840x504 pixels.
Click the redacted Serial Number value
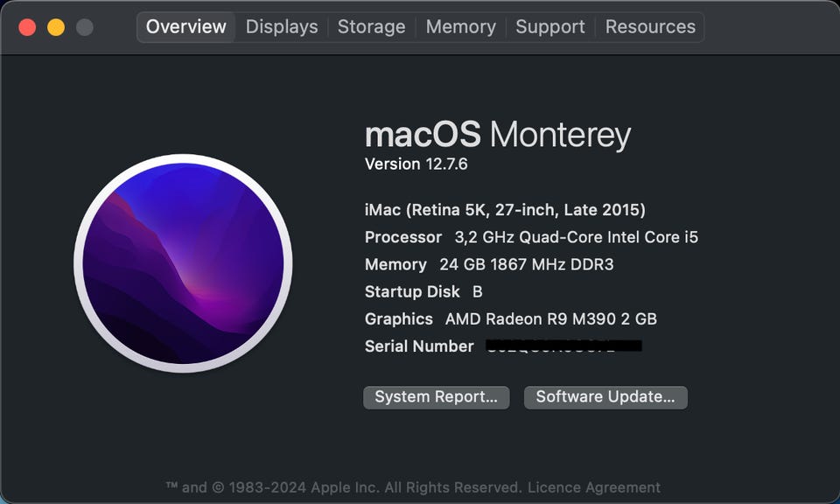coord(563,346)
